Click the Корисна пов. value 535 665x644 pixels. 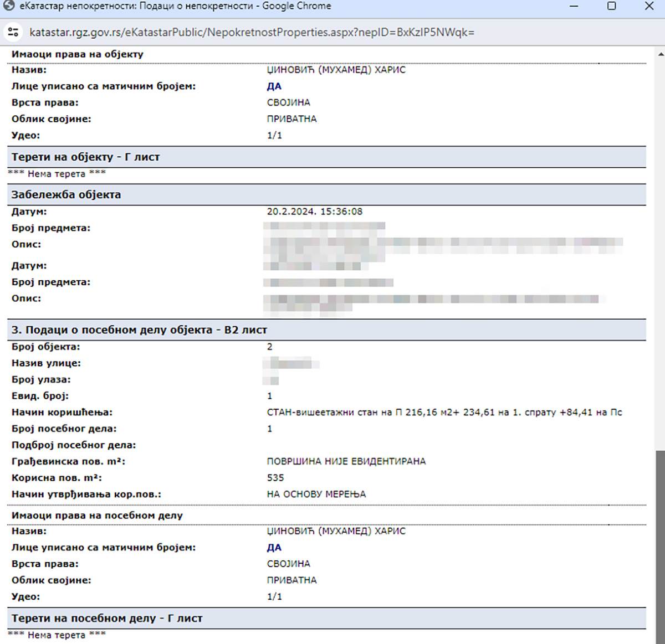tap(275, 478)
